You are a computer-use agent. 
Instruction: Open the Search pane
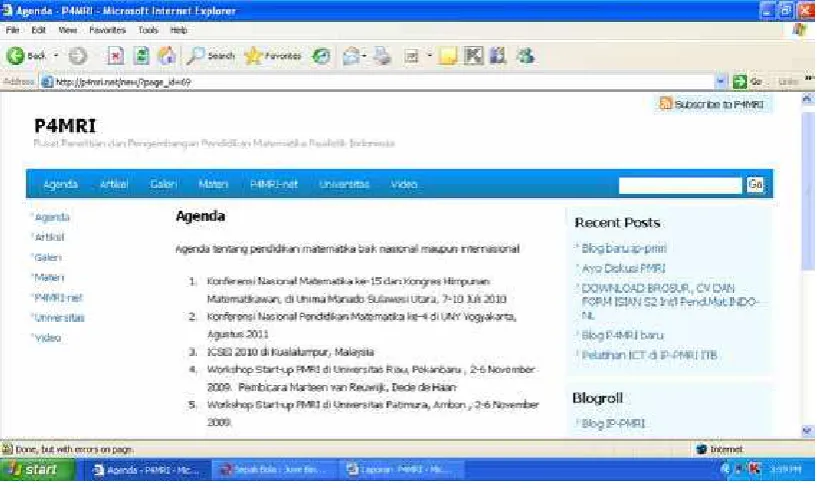(x=211, y=56)
